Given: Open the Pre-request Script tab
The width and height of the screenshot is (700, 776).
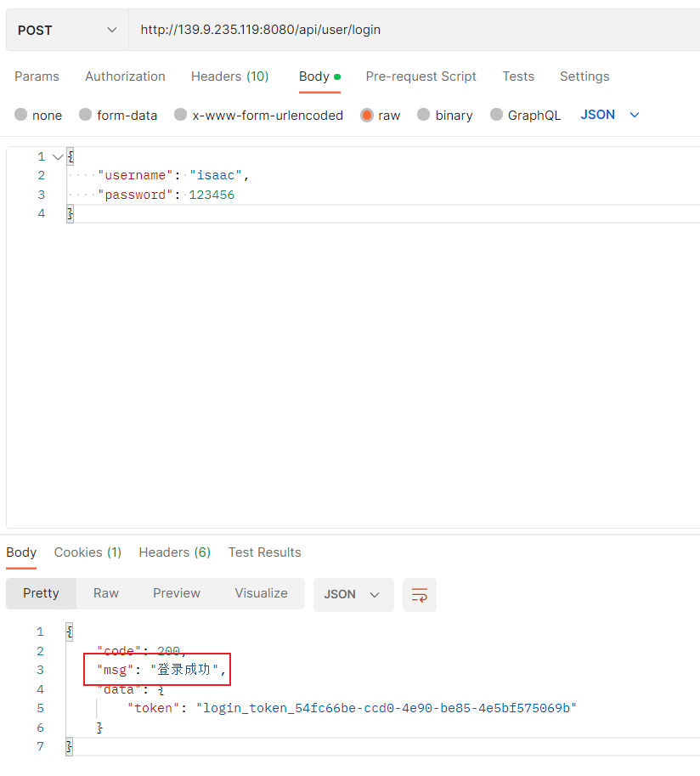Looking at the screenshot, I should coord(421,76).
